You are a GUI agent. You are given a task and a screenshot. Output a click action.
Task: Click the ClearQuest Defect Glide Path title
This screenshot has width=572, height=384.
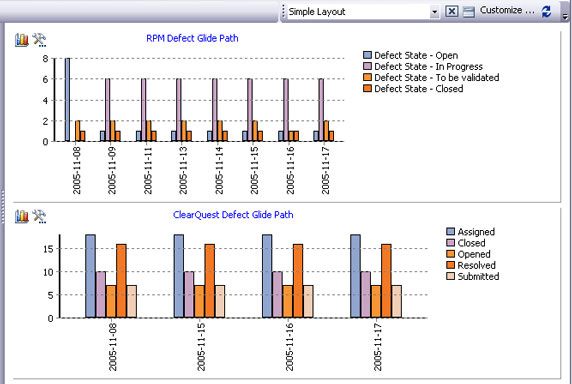[233, 215]
